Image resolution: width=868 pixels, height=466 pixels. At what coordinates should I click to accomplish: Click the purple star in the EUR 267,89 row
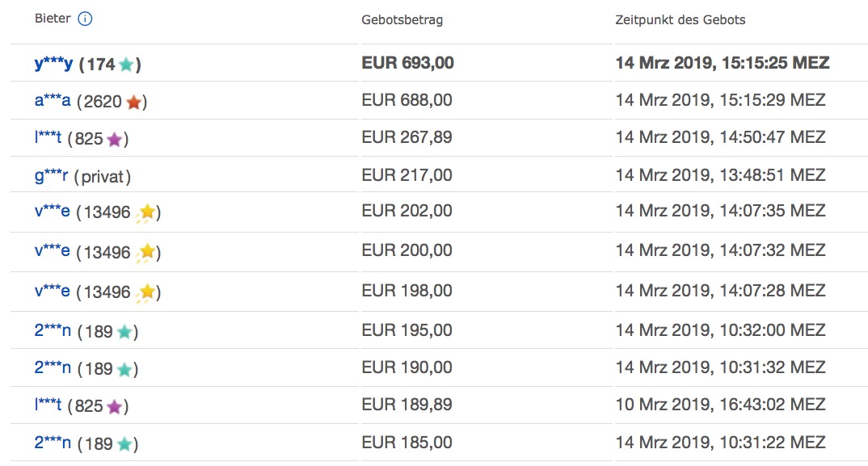[115, 139]
